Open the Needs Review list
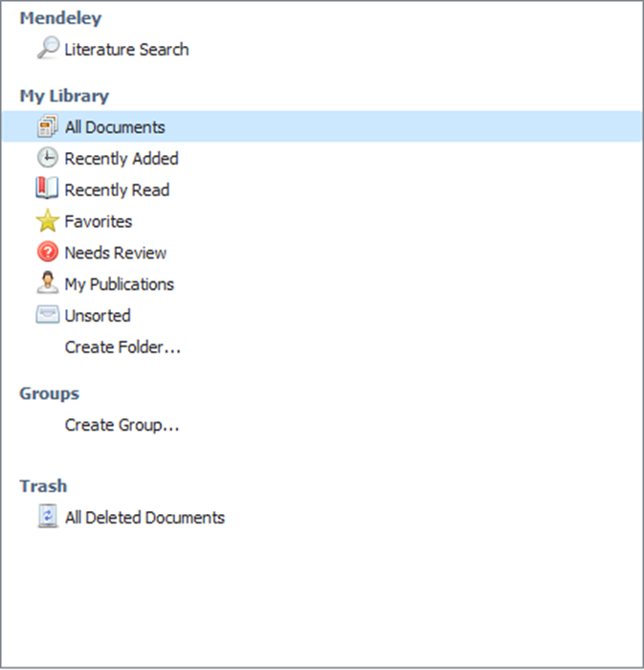Screen dimensions: 644x670 115,253
